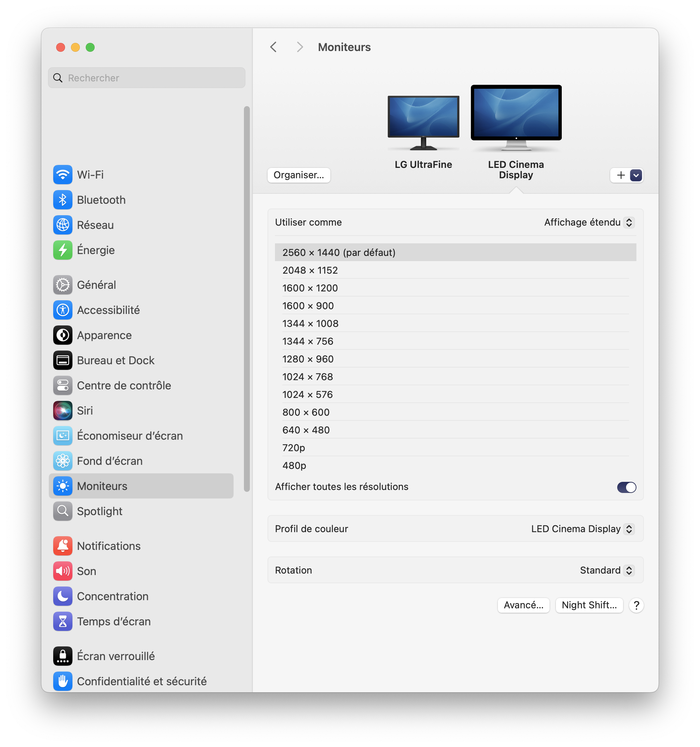Go back with the left chevron
The image size is (700, 747).
pyautogui.click(x=273, y=47)
